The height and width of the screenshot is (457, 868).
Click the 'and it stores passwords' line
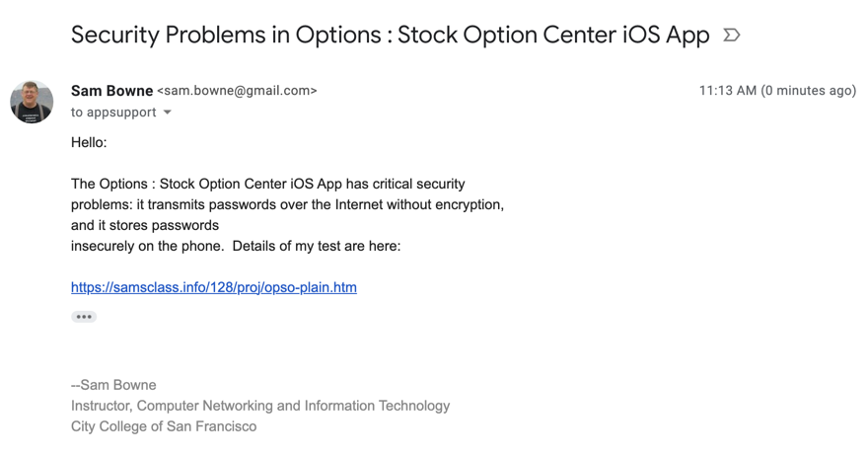click(x=145, y=225)
